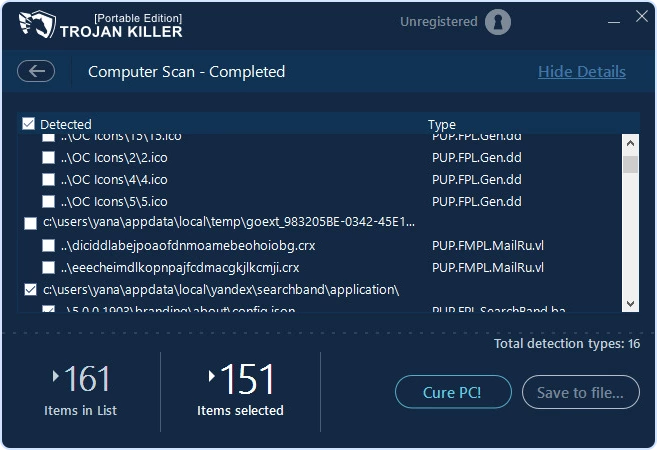The image size is (657, 450).
Task: Click the detection list scrollbar thumb
Action: (630, 164)
